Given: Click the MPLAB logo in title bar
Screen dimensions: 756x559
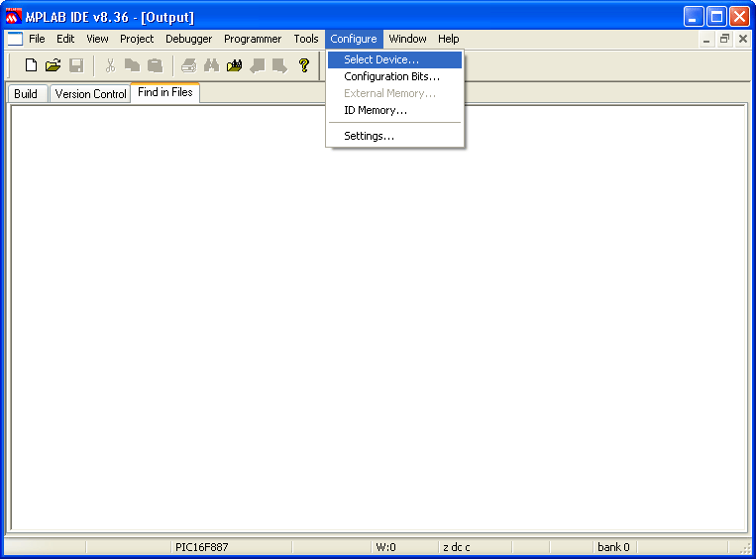Looking at the screenshot, I should 13,17.
